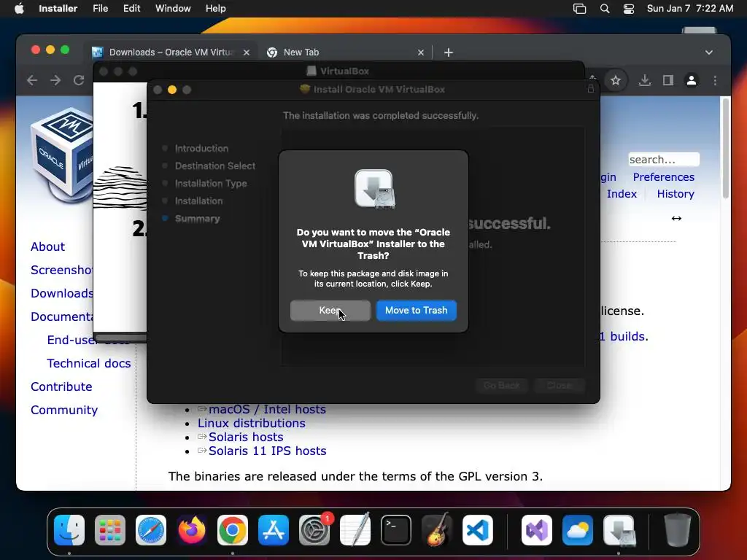Open Linux distributions link
Screen dimensions: 747x560
[x=252, y=423]
